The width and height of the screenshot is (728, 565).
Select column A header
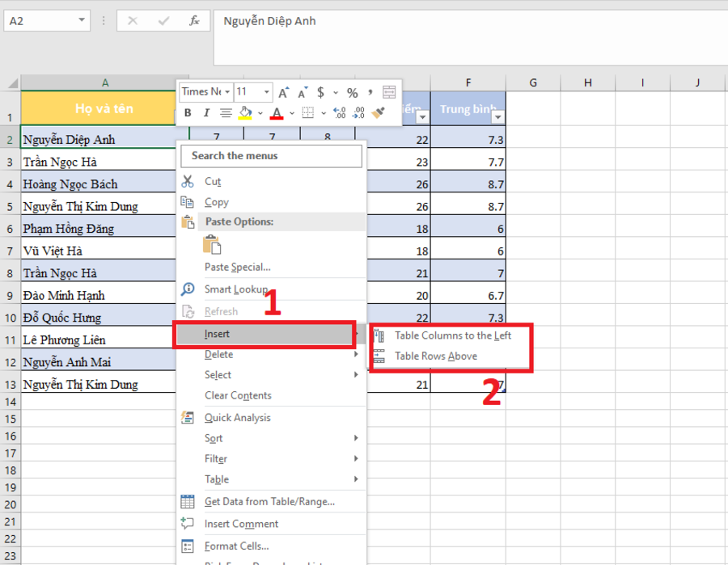[x=105, y=82]
